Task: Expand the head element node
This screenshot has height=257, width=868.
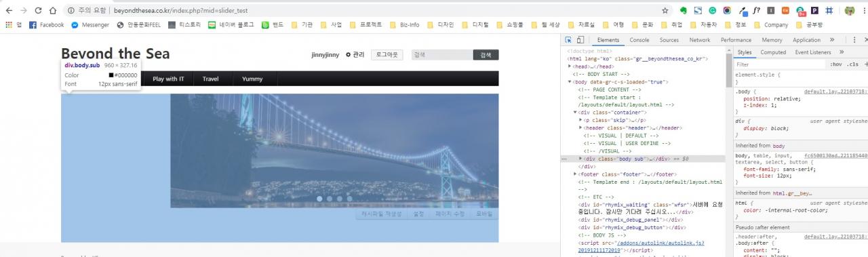Action: [570, 66]
